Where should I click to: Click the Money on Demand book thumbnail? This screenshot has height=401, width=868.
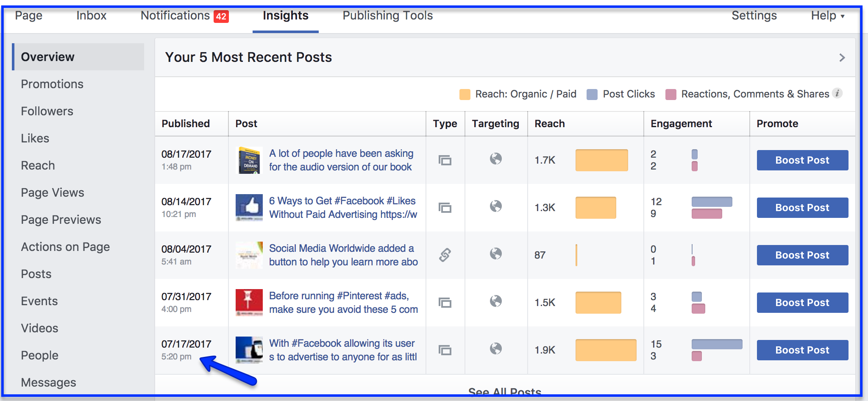point(249,160)
